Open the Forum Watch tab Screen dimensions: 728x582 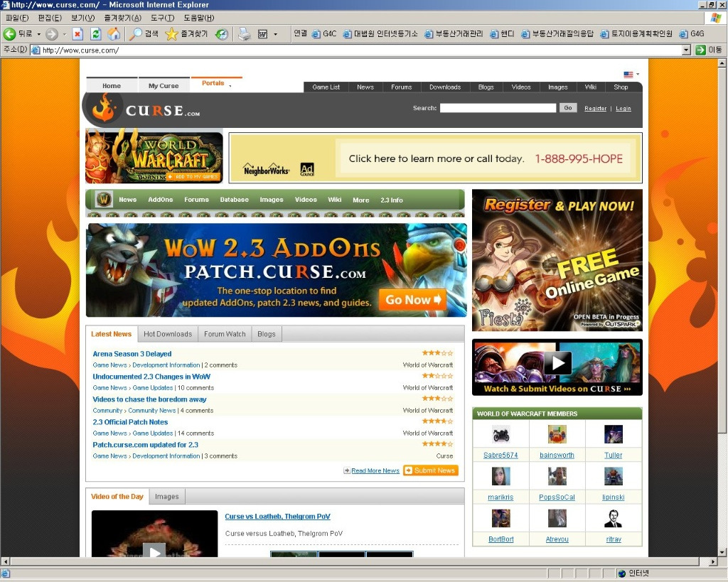(x=225, y=334)
